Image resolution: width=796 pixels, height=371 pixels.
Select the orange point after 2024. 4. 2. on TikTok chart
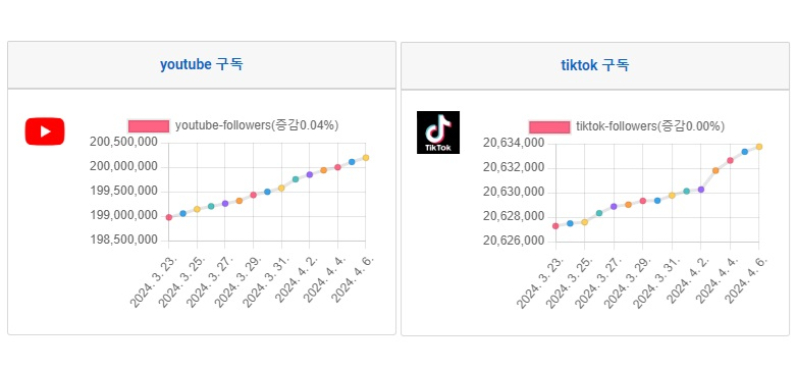715,171
